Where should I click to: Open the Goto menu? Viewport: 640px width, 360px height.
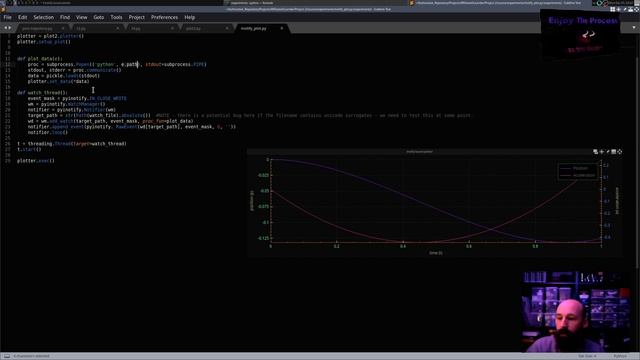click(x=99, y=18)
